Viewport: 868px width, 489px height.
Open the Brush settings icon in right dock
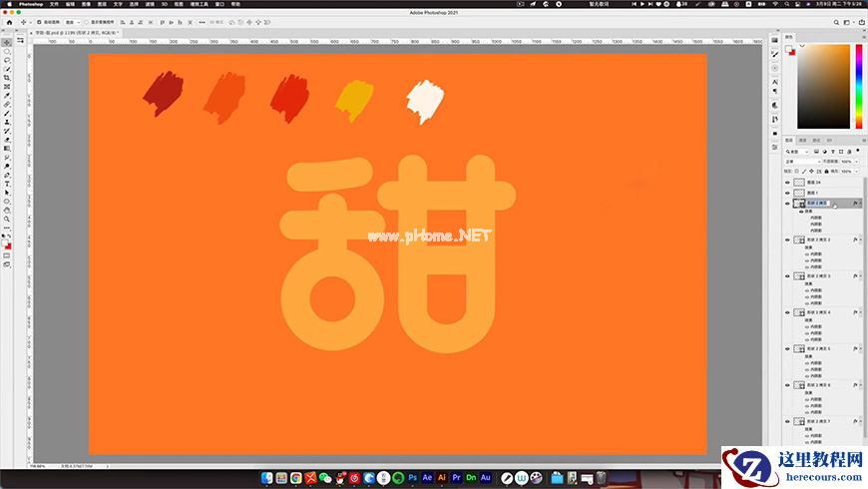[775, 54]
